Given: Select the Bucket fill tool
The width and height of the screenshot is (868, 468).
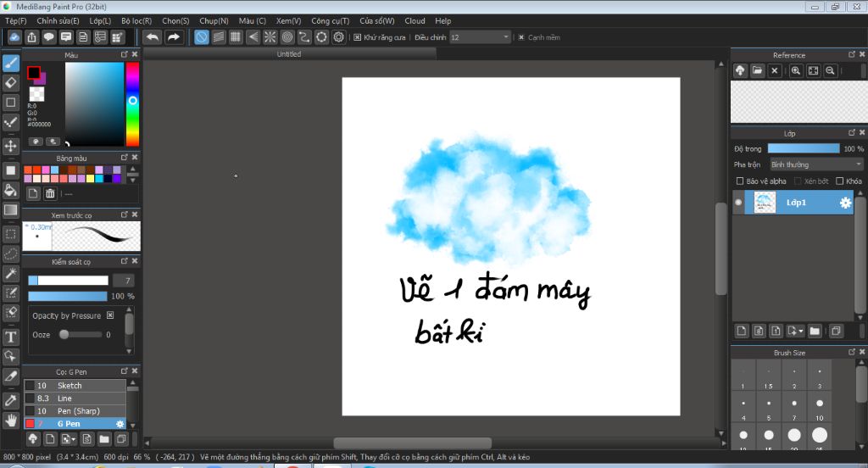Looking at the screenshot, I should pyautogui.click(x=11, y=190).
